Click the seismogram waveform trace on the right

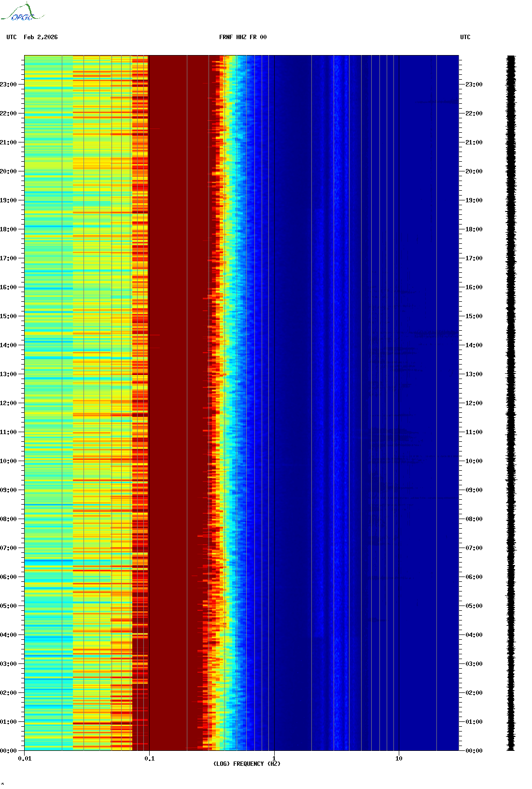click(x=511, y=403)
